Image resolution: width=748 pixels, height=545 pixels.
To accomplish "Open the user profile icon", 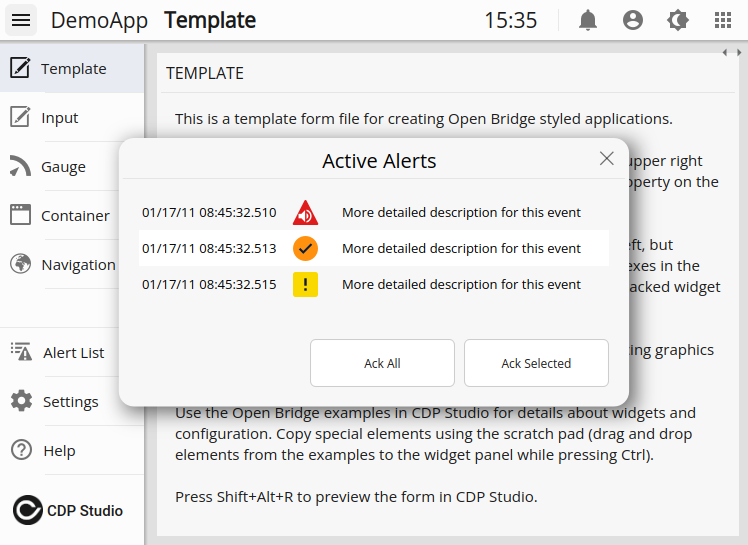I will click(x=632, y=20).
